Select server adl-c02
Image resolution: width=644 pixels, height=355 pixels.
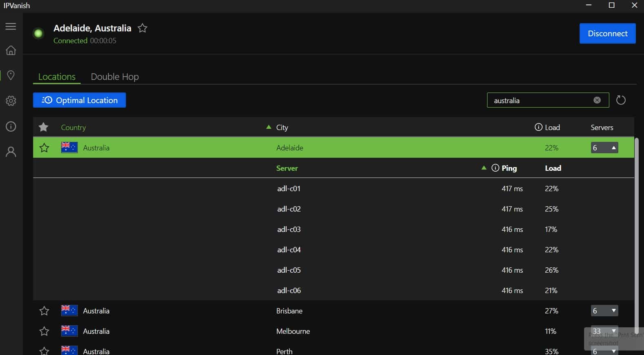pyautogui.click(x=333, y=209)
